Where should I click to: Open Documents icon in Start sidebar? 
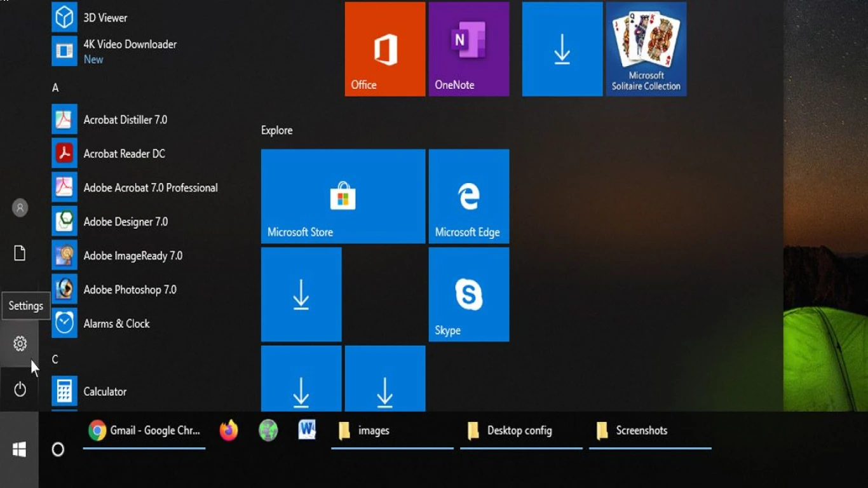(20, 253)
